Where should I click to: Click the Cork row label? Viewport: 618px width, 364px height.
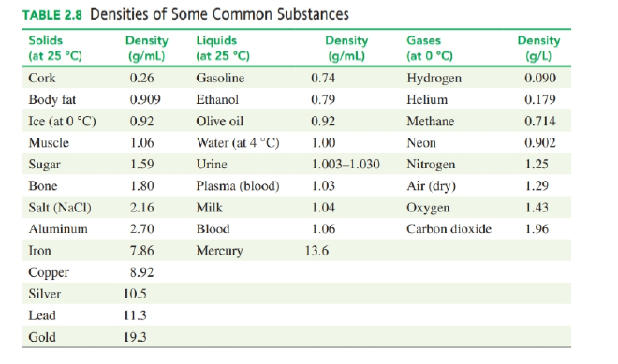point(42,78)
